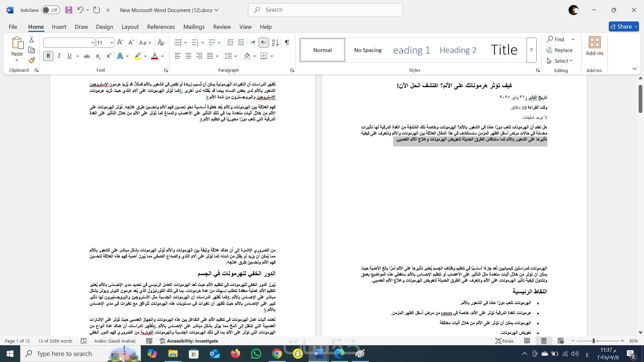Image resolution: width=644 pixels, height=362 pixels.
Task: Toggle Bold formatting
Action: 48,56
